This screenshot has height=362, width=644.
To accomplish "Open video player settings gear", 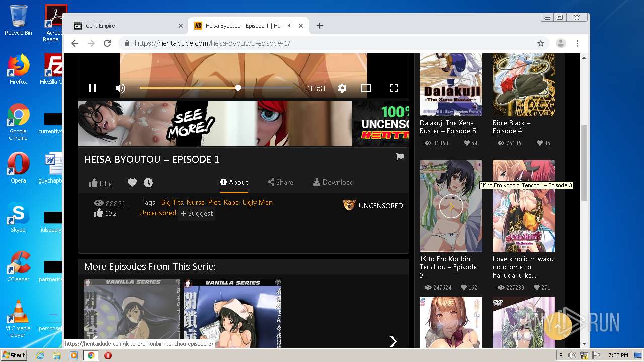I will pos(342,88).
